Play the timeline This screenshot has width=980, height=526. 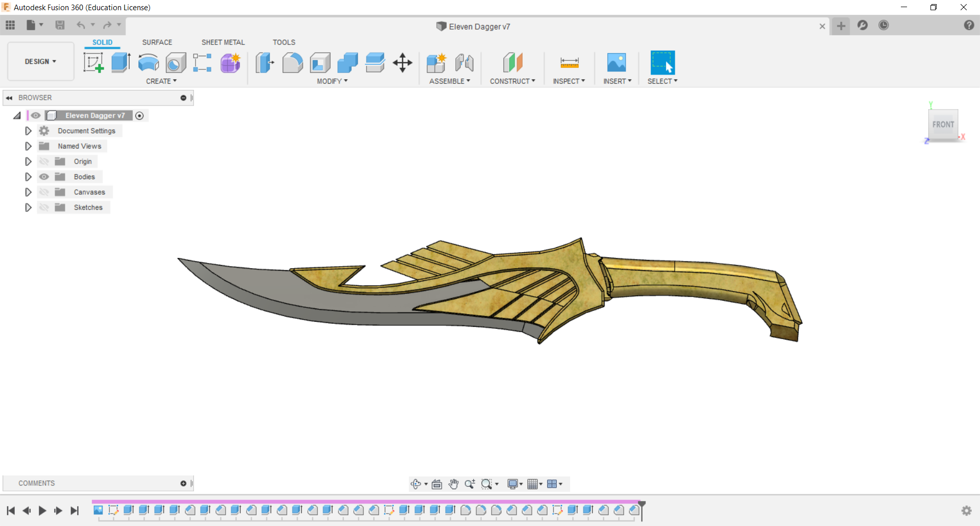pyautogui.click(x=42, y=510)
